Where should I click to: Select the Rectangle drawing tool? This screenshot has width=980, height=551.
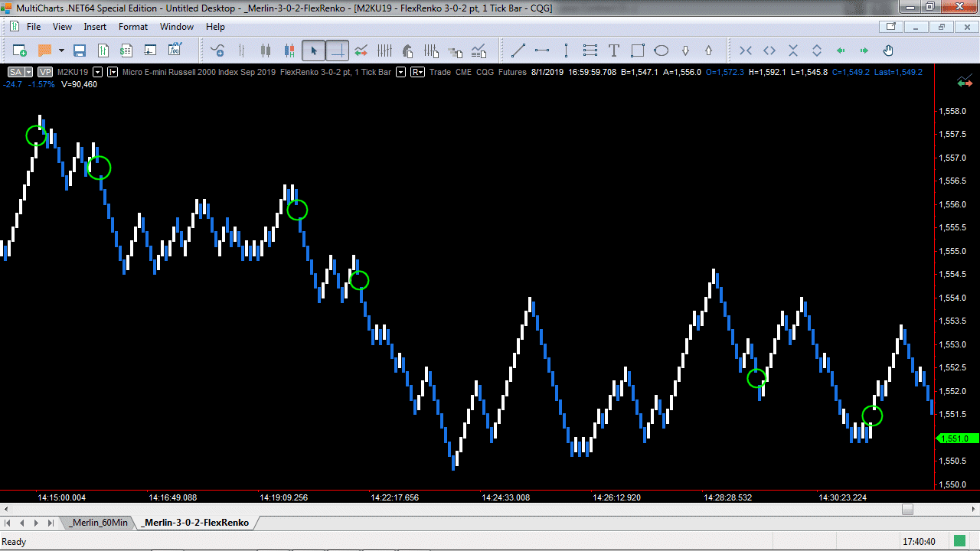click(637, 51)
